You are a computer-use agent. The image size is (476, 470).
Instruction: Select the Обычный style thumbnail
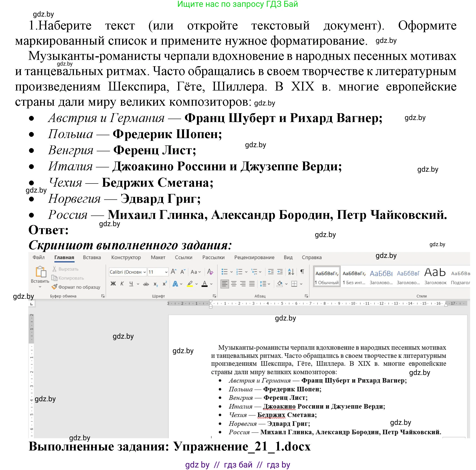click(x=326, y=276)
